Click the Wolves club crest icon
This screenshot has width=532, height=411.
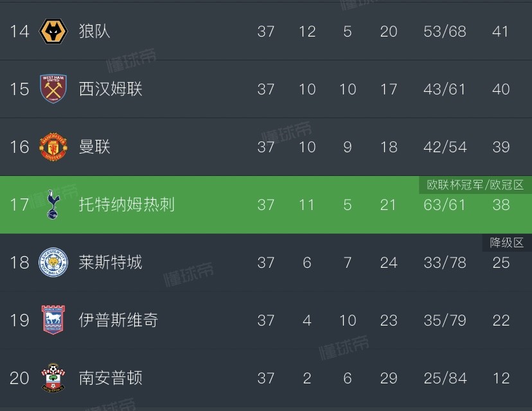click(x=53, y=31)
